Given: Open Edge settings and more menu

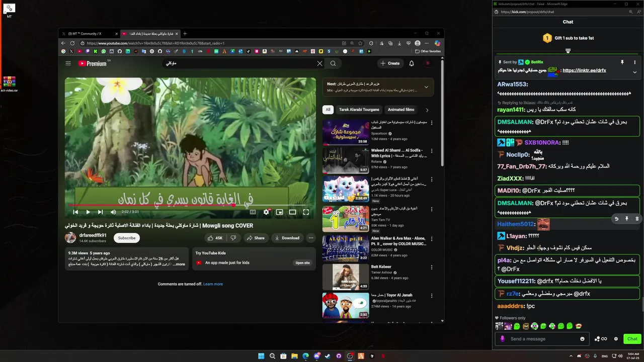Looking at the screenshot, I should pos(427,43).
